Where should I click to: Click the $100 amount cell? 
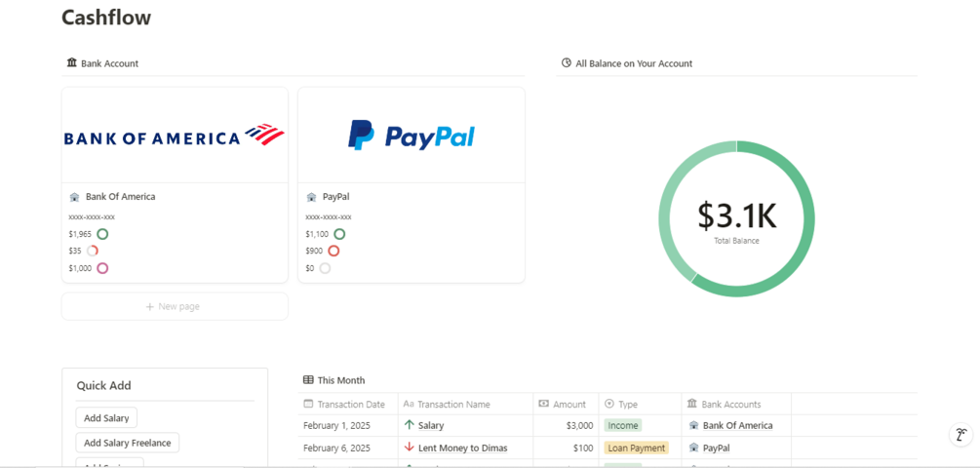click(x=583, y=448)
